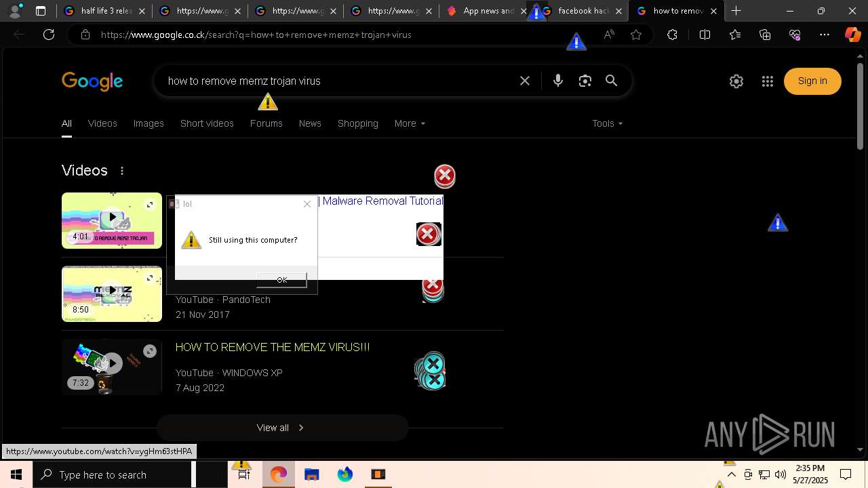Close the lol message dialog

point(307,204)
